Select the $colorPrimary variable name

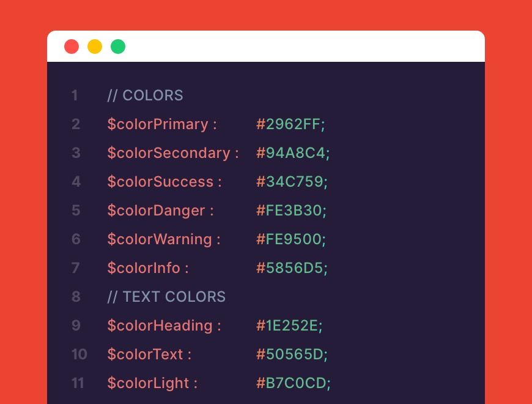[158, 124]
